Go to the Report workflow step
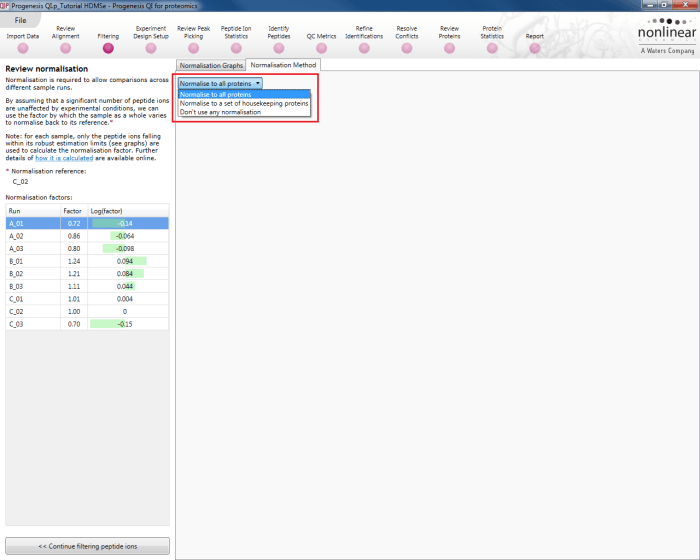This screenshot has height=560, width=700. (535, 43)
